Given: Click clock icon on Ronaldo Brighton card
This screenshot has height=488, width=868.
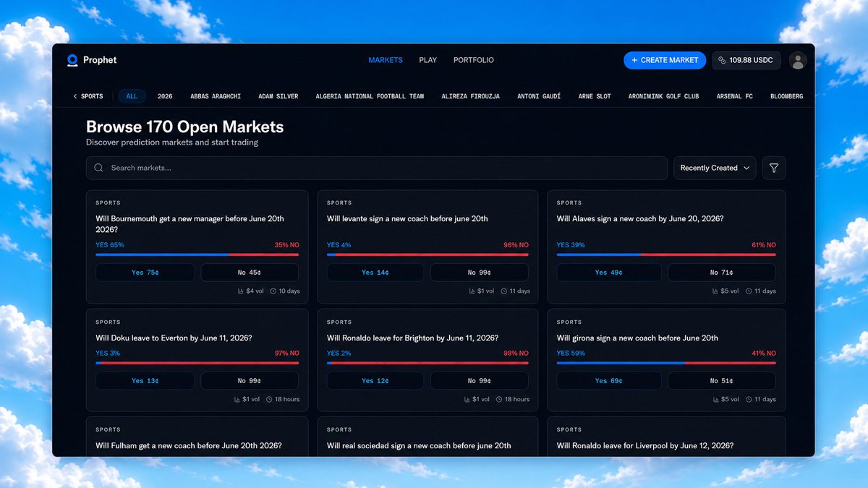Looking at the screenshot, I should [x=499, y=399].
